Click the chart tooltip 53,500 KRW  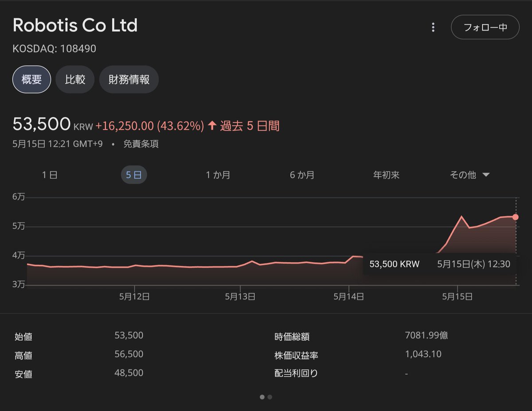(395, 264)
